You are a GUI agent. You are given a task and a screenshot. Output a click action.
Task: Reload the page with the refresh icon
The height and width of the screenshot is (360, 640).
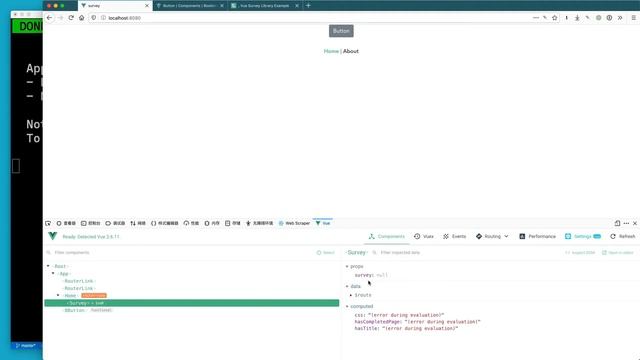pos(71,18)
